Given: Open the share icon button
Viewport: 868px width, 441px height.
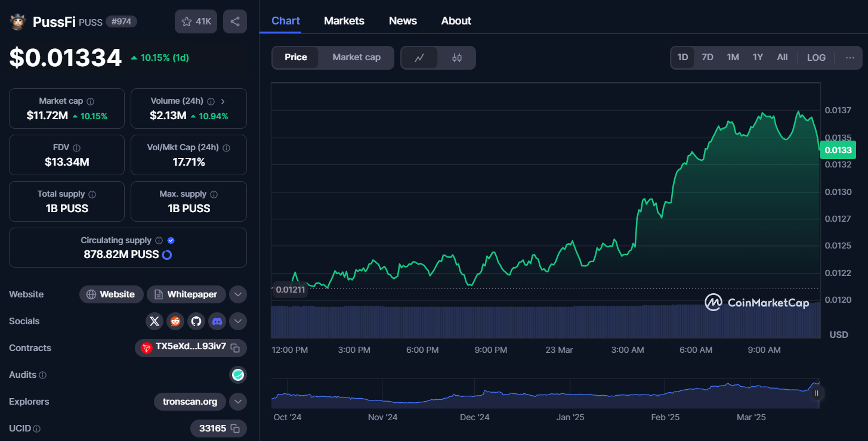Looking at the screenshot, I should click(x=235, y=21).
